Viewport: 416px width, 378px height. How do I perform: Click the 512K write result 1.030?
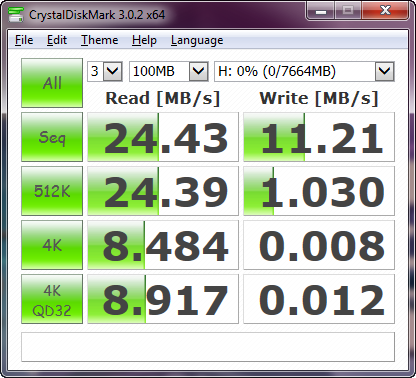(x=319, y=191)
